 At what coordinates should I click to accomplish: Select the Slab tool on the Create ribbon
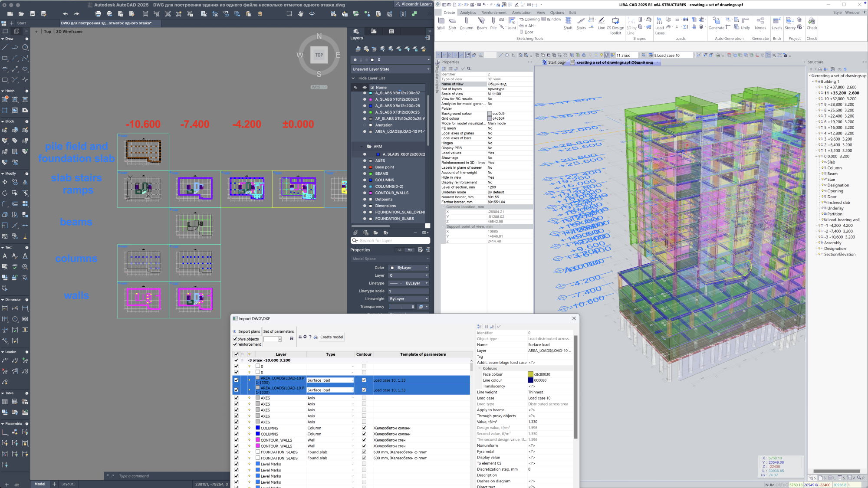point(452,24)
